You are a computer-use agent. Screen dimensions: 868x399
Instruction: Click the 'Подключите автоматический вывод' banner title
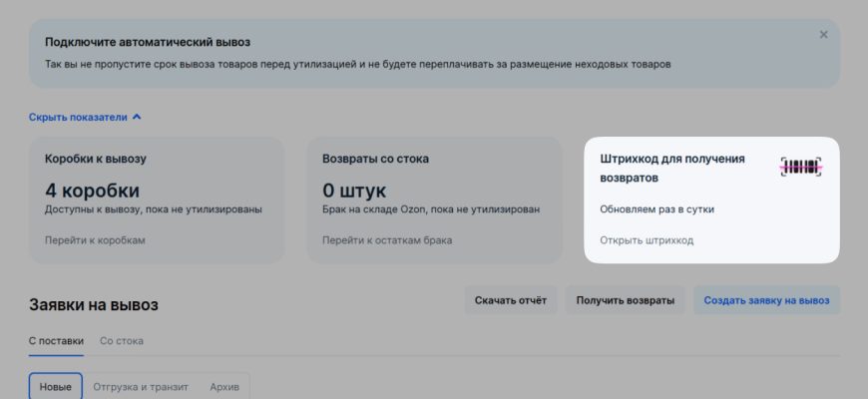[x=147, y=43]
